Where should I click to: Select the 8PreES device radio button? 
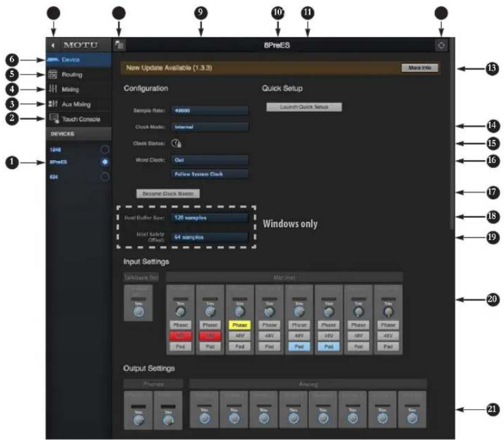105,162
